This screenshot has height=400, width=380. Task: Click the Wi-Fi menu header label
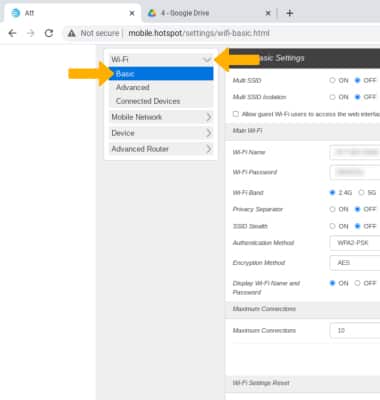[x=120, y=60]
